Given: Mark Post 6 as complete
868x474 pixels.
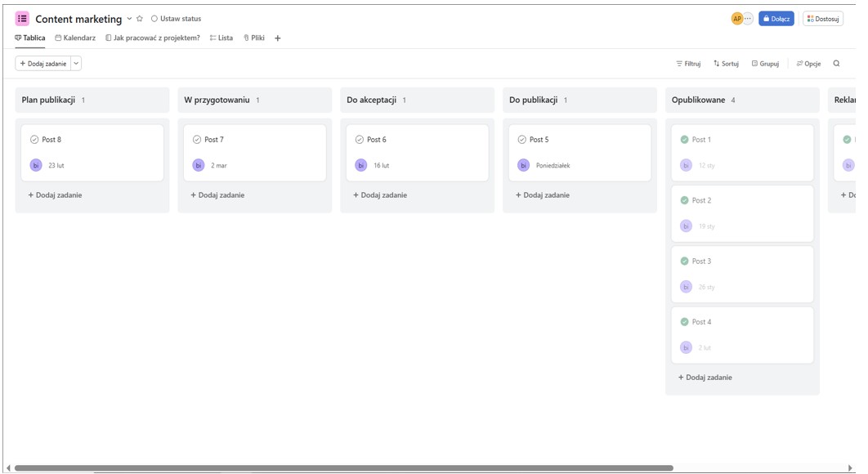Looking at the screenshot, I should pos(359,140).
